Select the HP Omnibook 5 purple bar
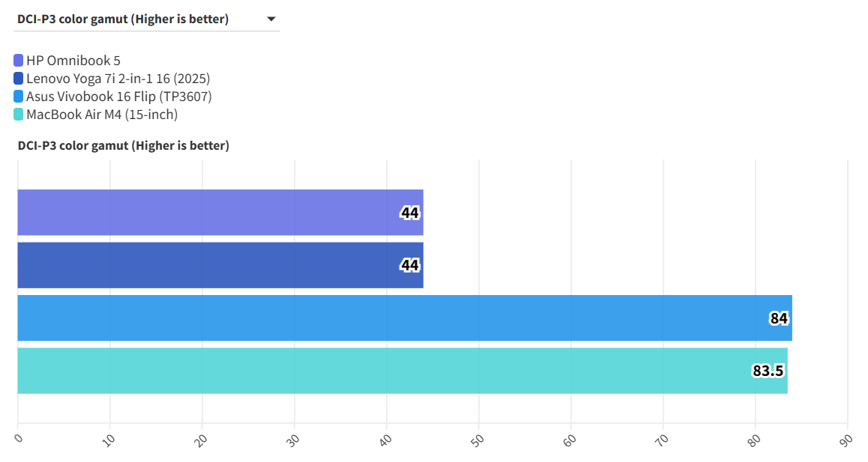This screenshot has width=868, height=462. click(210, 213)
